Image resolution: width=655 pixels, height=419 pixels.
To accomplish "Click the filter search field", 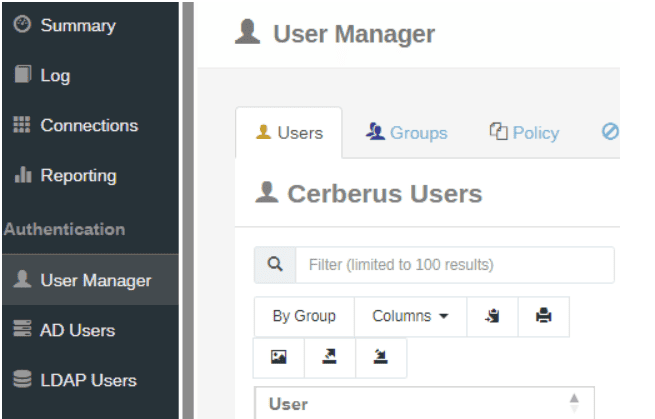I will (454, 265).
